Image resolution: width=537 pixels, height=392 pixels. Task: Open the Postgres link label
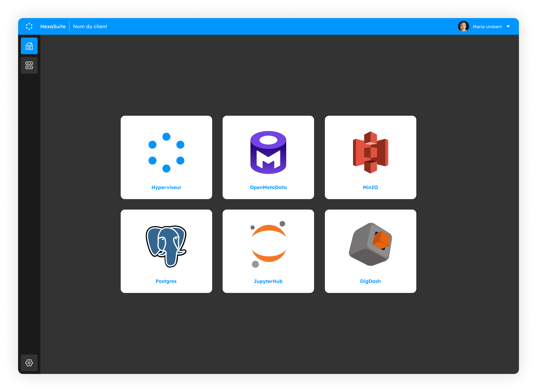pos(166,281)
